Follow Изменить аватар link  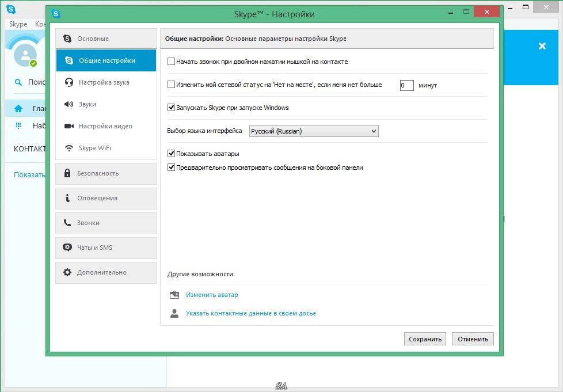pyautogui.click(x=212, y=295)
